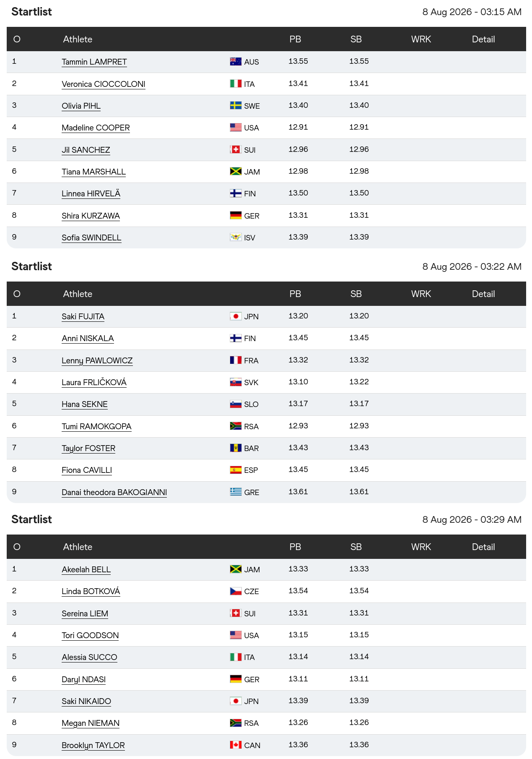532x759 pixels.
Task: Click the Slovenia flag beside Hana SEKNE
Action: coord(236,404)
